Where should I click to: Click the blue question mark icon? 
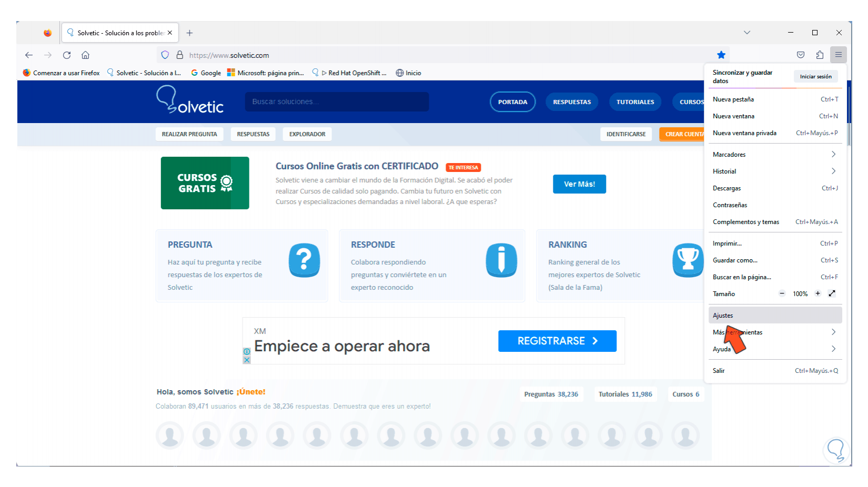click(304, 260)
